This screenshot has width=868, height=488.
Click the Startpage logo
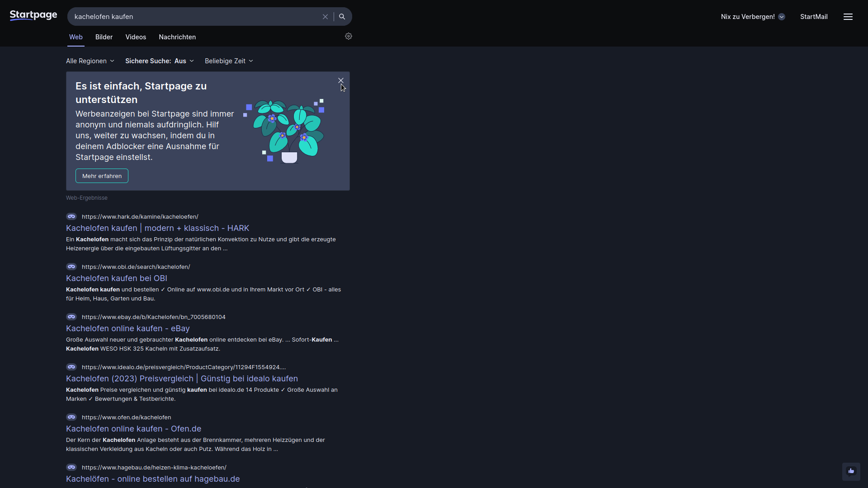tap(33, 16)
